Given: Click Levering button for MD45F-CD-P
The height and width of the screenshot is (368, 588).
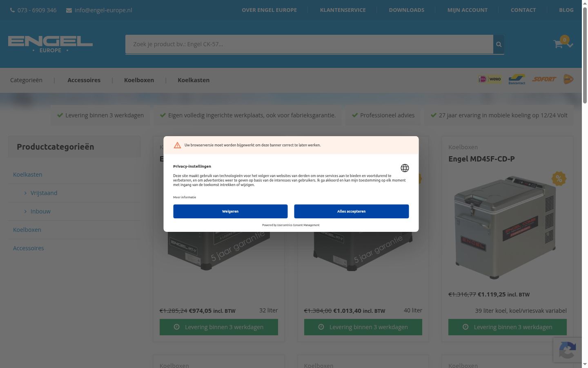Looking at the screenshot, I should tap(508, 327).
